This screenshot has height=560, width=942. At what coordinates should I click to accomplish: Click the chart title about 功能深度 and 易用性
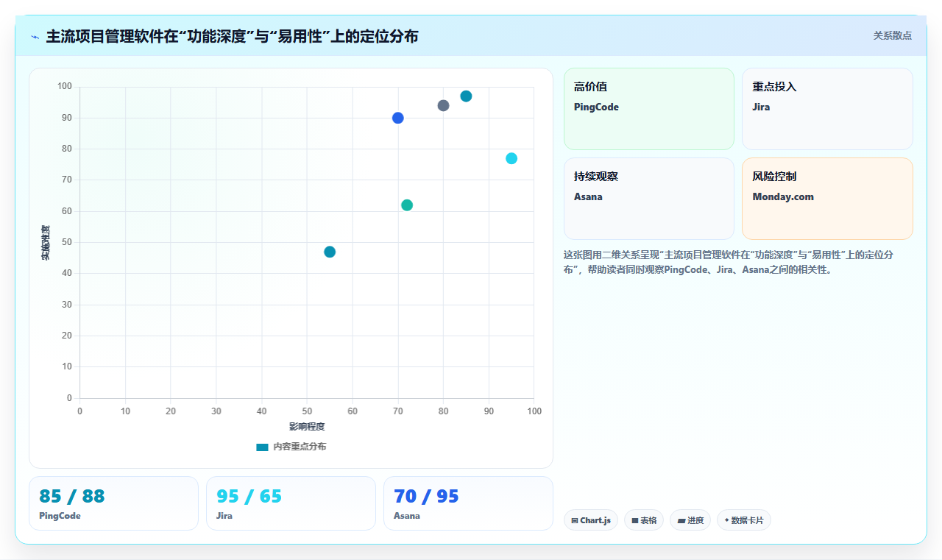click(x=232, y=36)
